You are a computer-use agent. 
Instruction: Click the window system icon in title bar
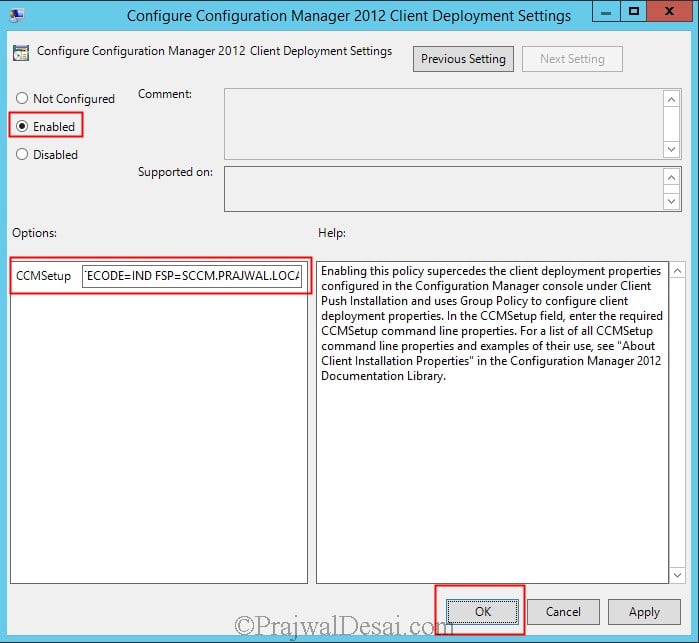point(17,15)
